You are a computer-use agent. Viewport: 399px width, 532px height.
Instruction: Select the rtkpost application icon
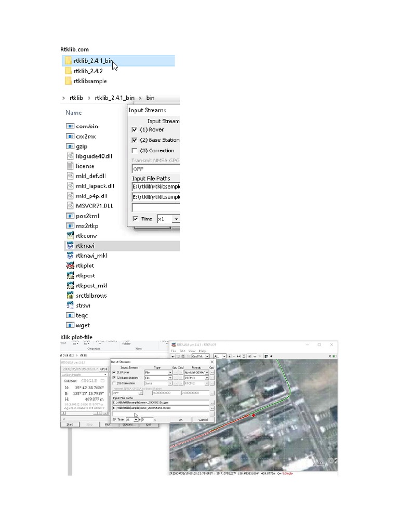(x=70, y=275)
